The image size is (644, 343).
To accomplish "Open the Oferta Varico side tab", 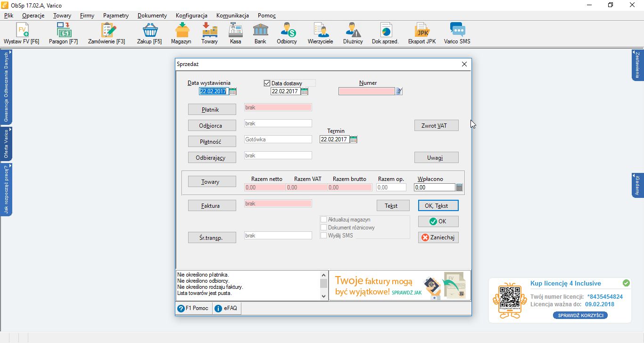I will pyautogui.click(x=6, y=144).
